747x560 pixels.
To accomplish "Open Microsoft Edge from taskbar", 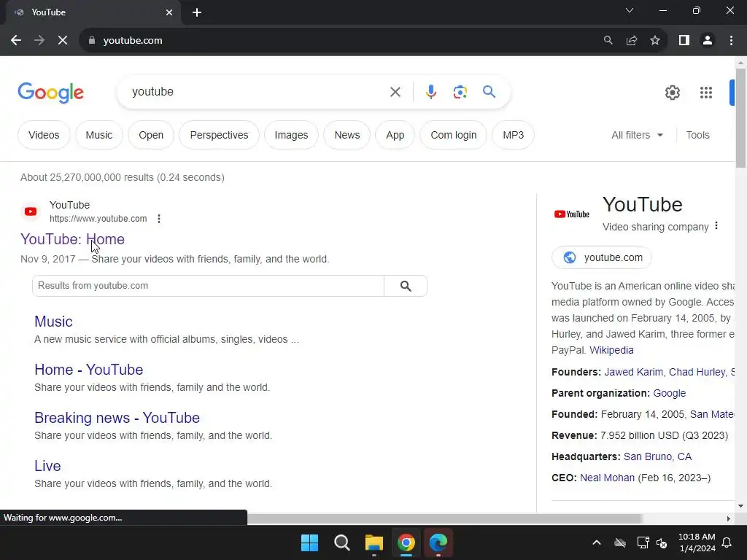I will pyautogui.click(x=438, y=542).
